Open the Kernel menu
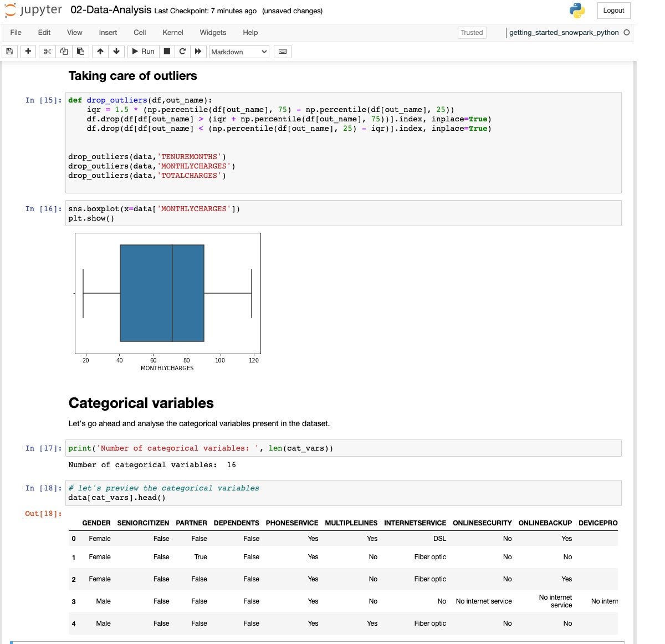Viewport: 665px width, 644px height. tap(172, 33)
